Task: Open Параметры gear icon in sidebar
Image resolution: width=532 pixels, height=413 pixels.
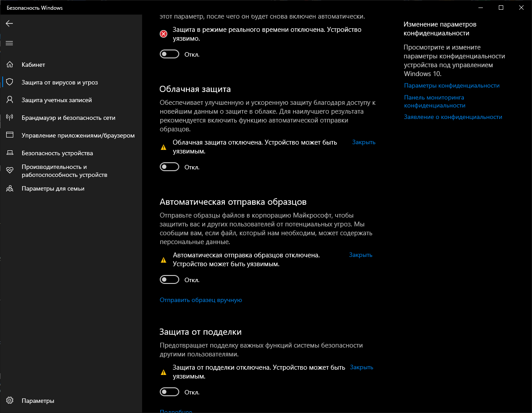Action: coord(10,401)
